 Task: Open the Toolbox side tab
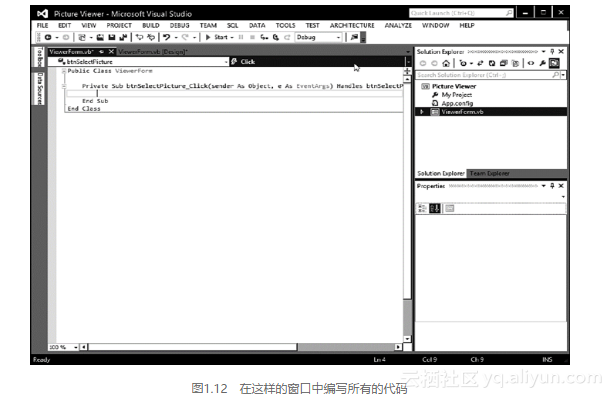(x=39, y=57)
